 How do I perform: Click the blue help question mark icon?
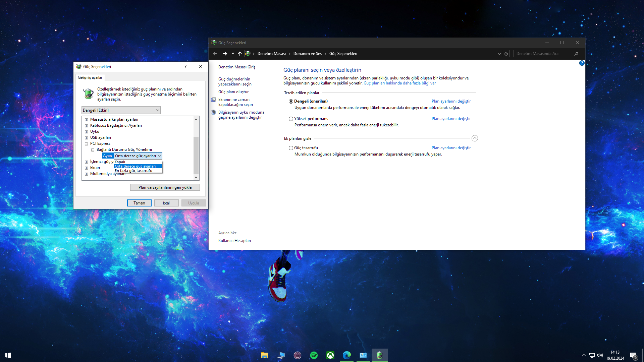(x=582, y=63)
